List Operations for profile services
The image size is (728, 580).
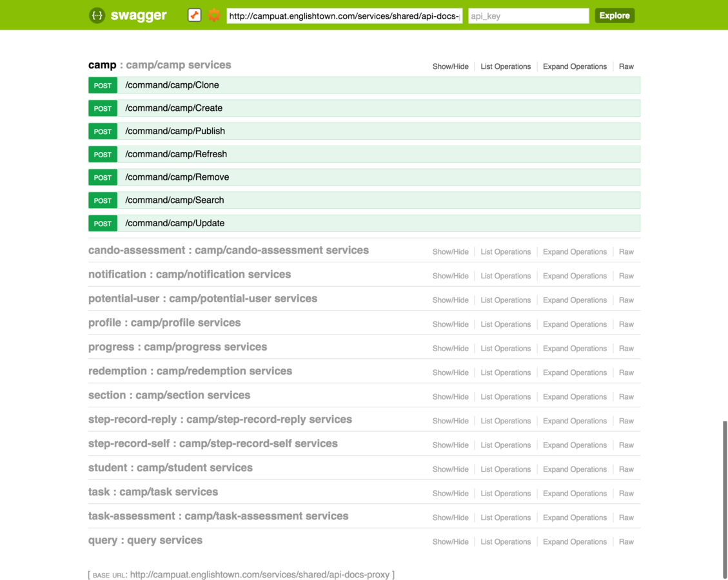(x=506, y=324)
